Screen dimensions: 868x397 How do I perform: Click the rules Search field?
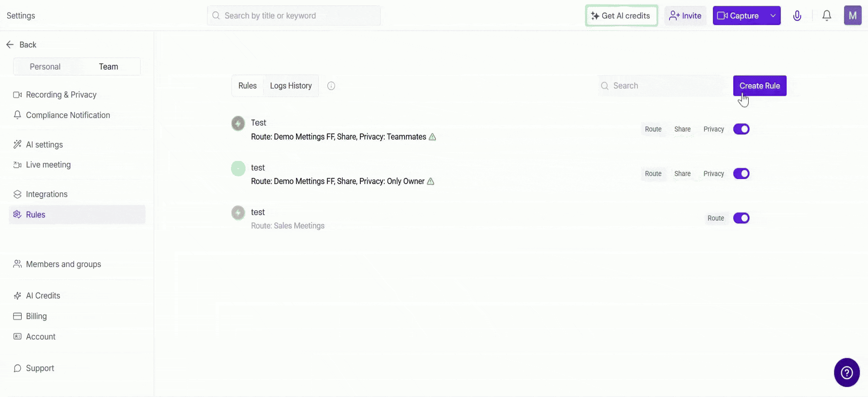point(662,85)
